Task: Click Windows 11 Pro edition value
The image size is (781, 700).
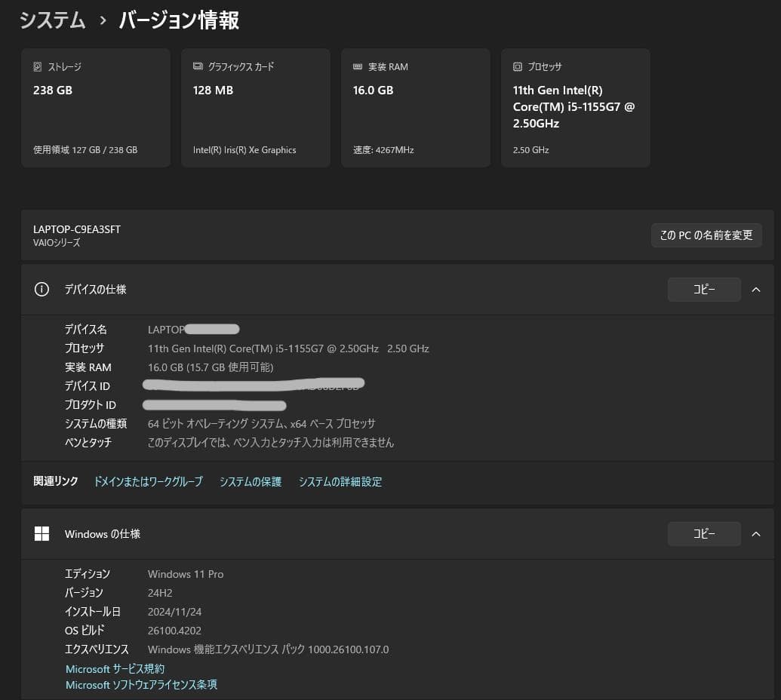Action: pyautogui.click(x=186, y=574)
